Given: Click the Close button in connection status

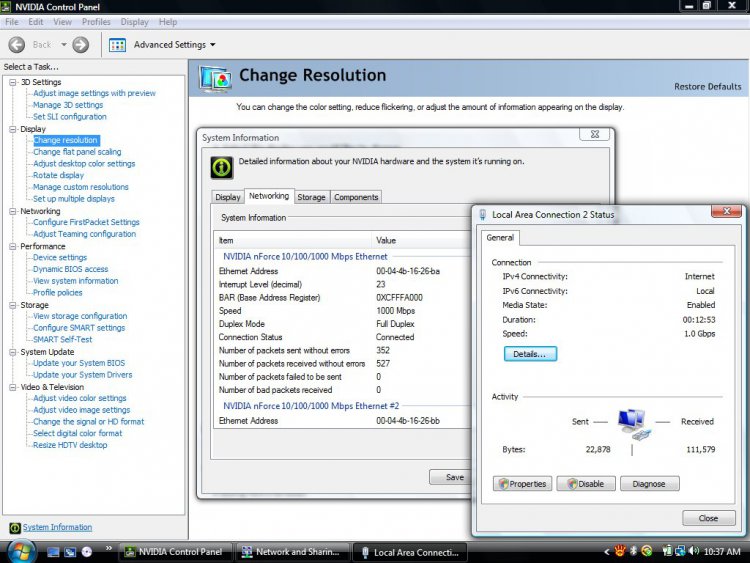Looking at the screenshot, I should [x=708, y=518].
